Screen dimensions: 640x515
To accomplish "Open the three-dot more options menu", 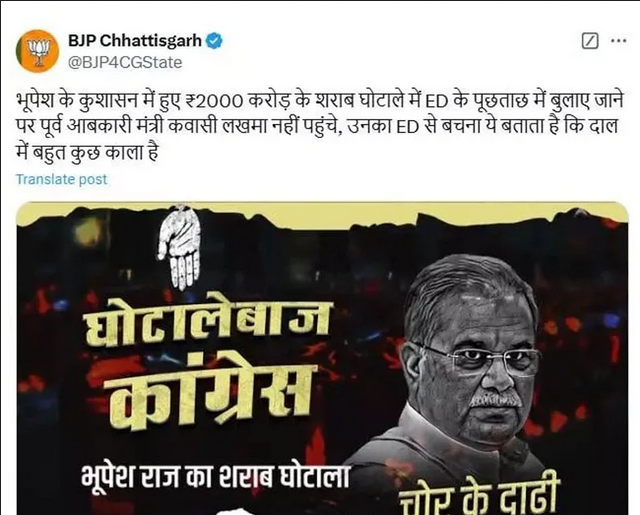I will click(618, 40).
